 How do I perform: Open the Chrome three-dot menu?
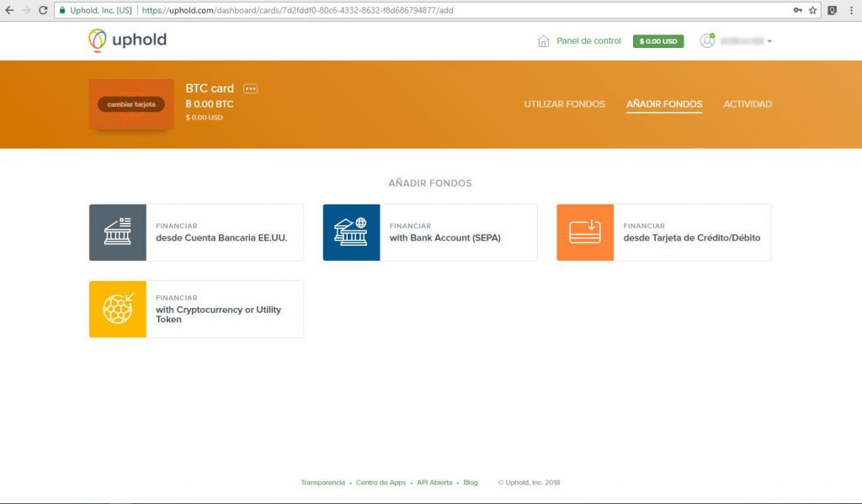point(851,10)
